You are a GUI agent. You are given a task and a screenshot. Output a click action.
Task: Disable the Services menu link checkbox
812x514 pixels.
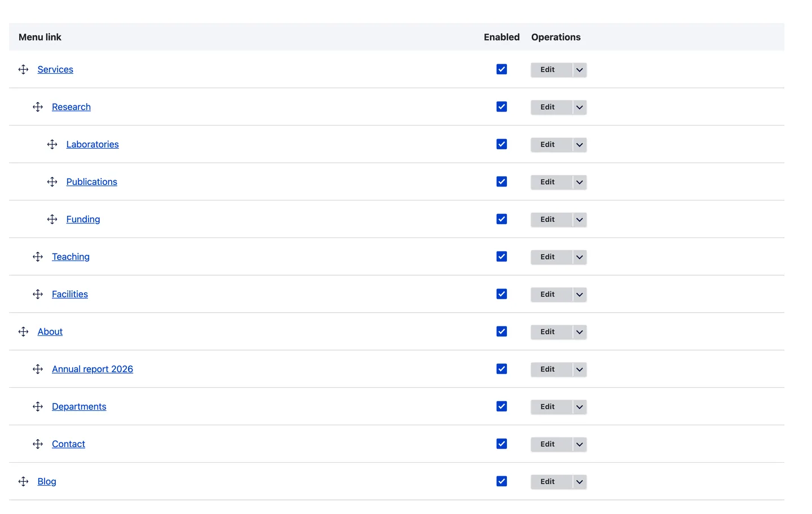[x=502, y=69]
